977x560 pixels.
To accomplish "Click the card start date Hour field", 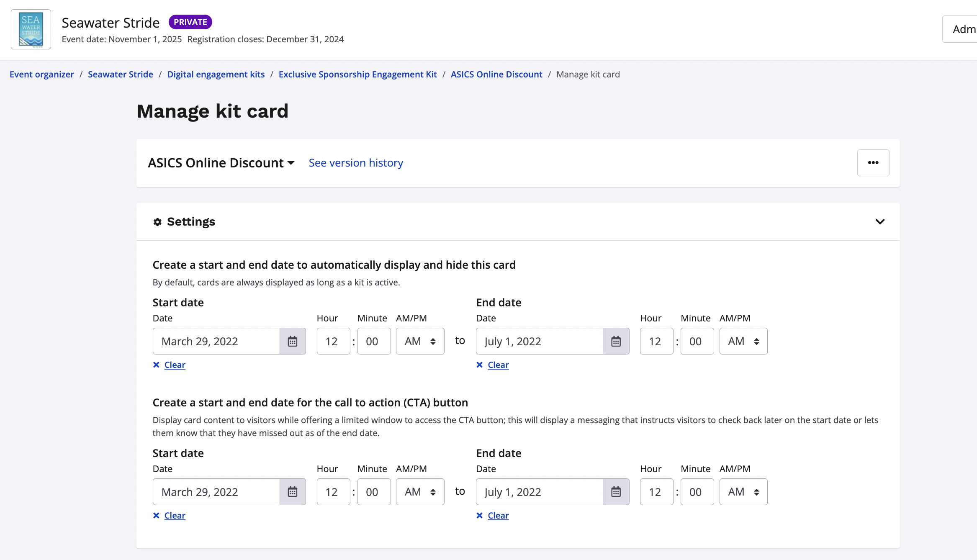I will pyautogui.click(x=333, y=341).
